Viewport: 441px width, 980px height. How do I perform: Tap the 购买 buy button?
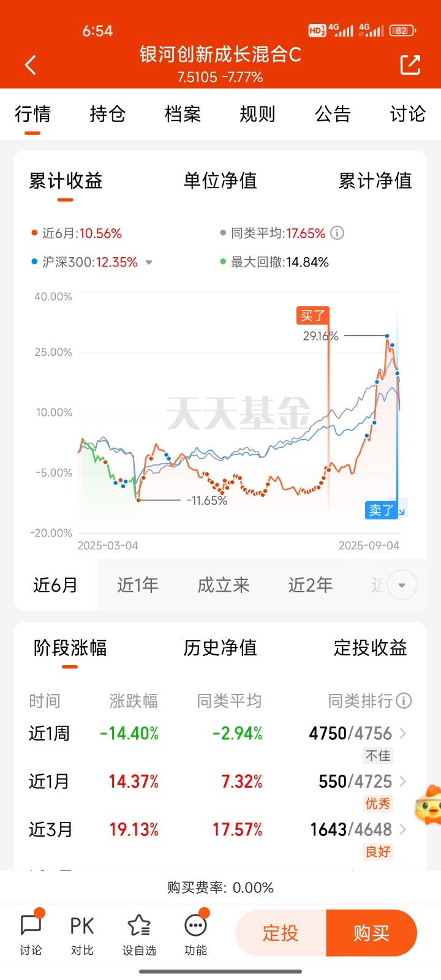tap(372, 933)
